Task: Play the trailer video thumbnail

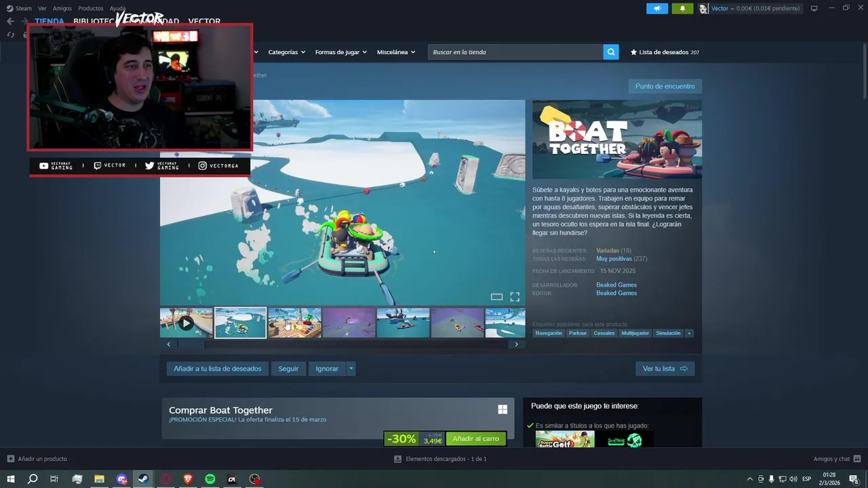Action: click(x=186, y=323)
